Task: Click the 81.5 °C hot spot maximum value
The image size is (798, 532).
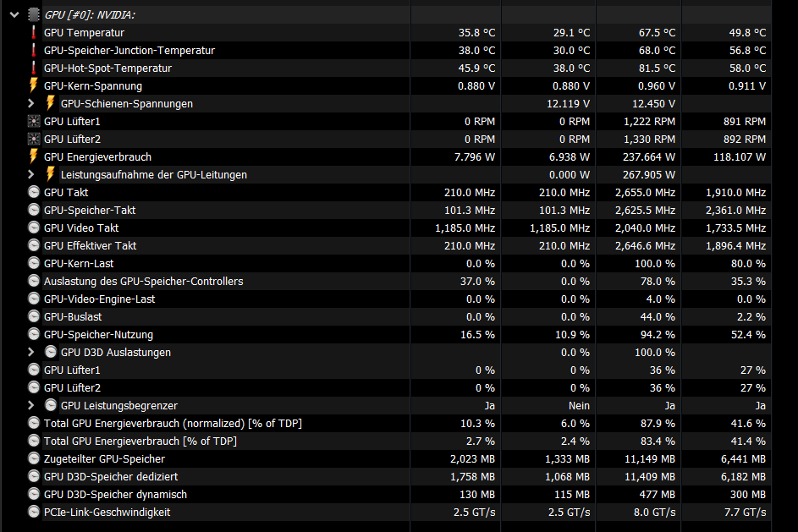Action: tap(657, 69)
